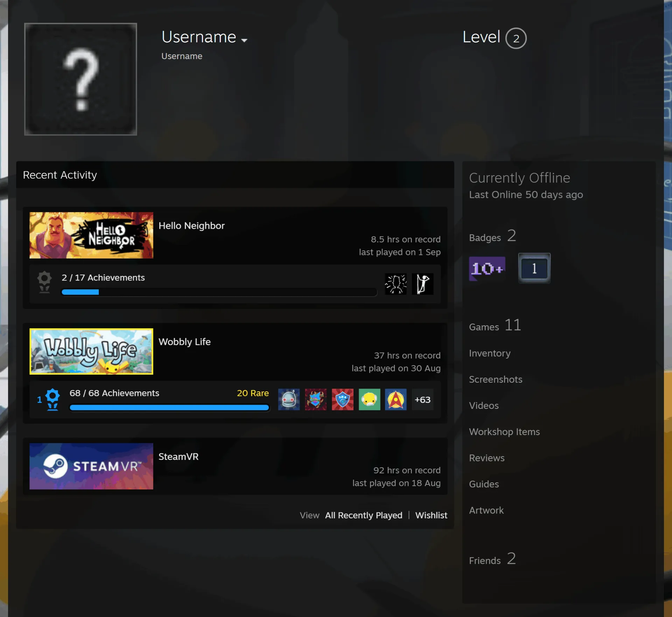
Task: Click the second Hello Neighbor achievement icon
Action: (422, 284)
